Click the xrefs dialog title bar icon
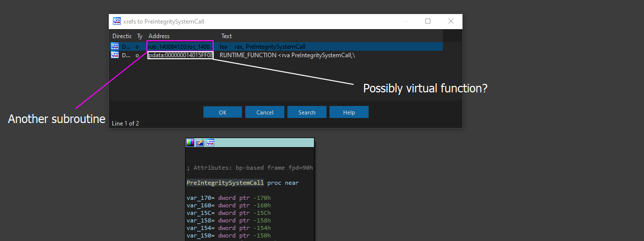The image size is (644, 241). click(116, 22)
